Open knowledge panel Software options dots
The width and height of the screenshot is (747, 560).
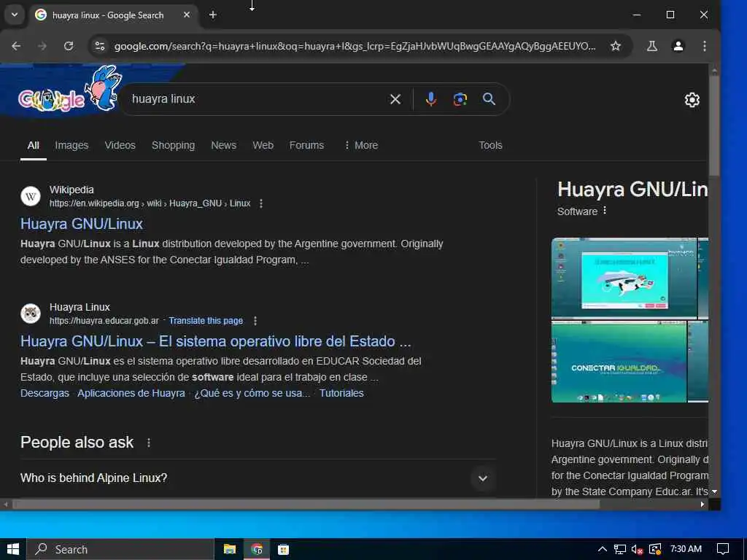pyautogui.click(x=605, y=211)
